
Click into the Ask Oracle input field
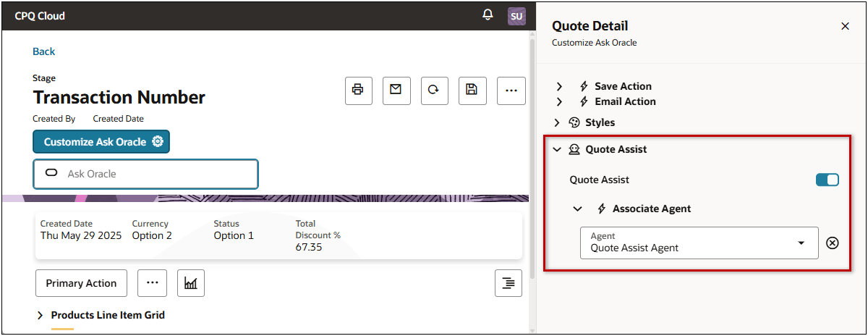[145, 174]
